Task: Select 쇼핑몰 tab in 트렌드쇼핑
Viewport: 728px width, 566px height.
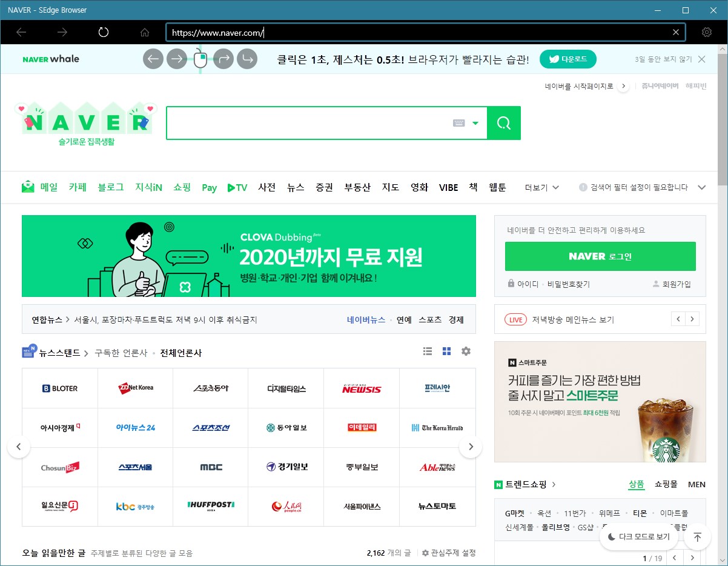Action: (666, 484)
